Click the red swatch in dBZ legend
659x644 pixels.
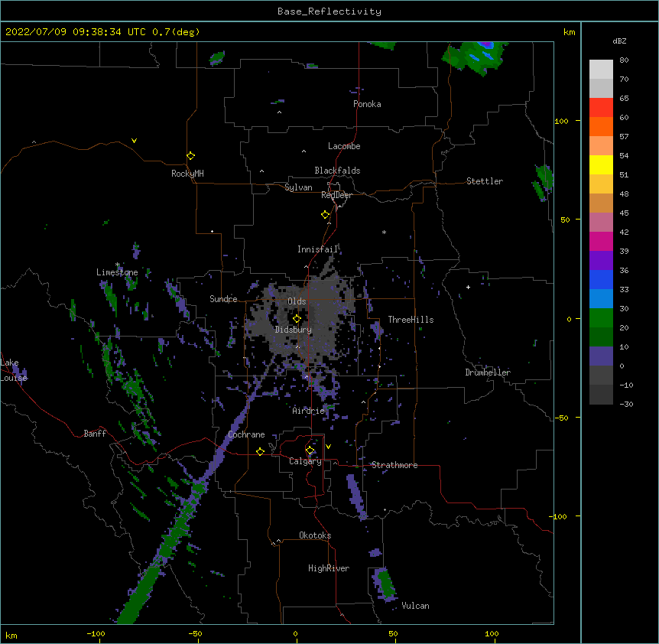(x=601, y=107)
